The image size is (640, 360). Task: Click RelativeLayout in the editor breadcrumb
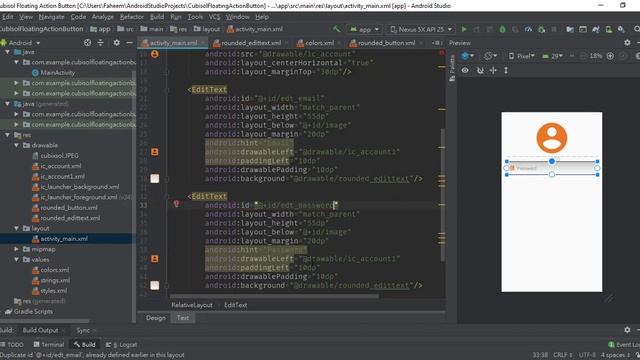192,305
